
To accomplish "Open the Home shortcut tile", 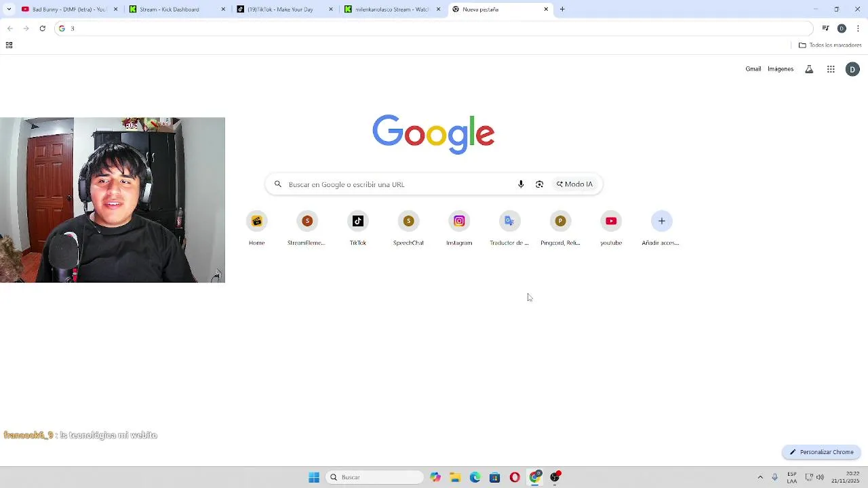I will (256, 229).
